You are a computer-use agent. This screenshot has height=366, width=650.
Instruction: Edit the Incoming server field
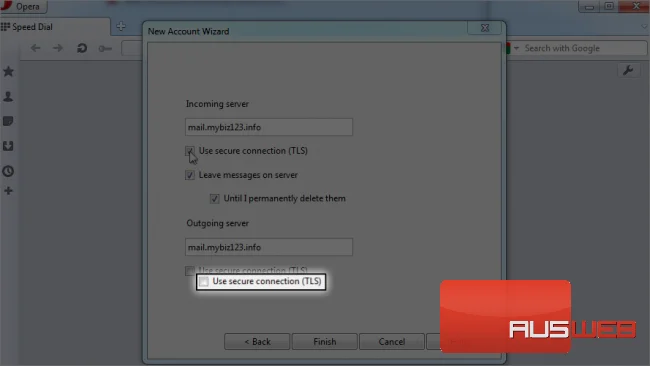click(x=269, y=127)
